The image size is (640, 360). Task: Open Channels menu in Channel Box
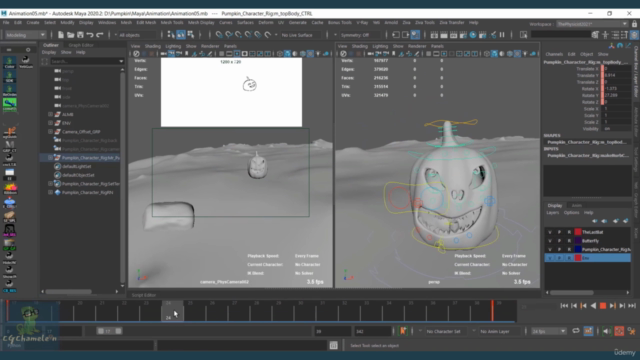pos(554,54)
